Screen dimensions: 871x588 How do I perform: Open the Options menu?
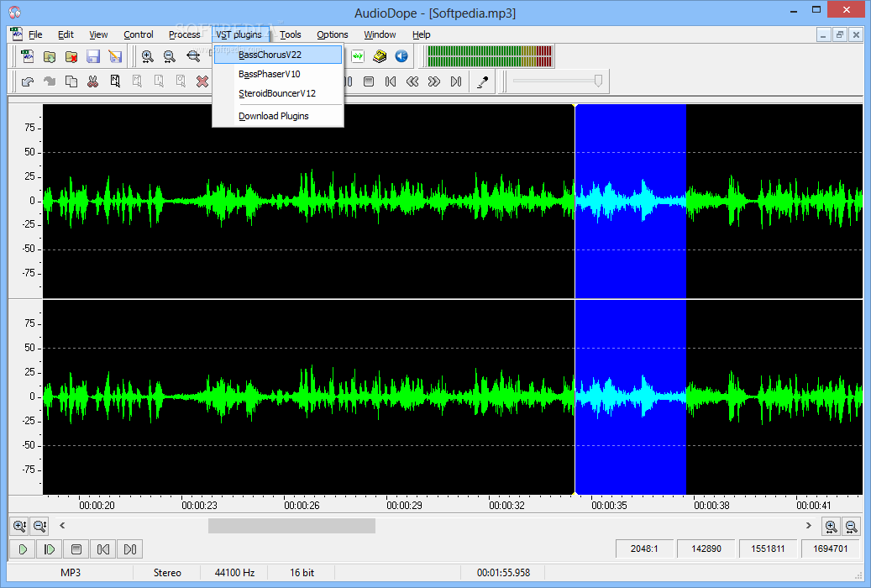click(332, 34)
